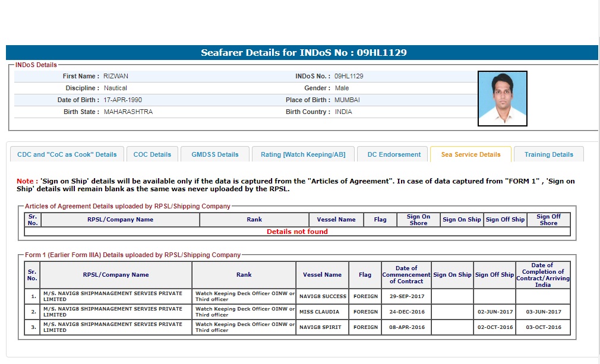Show the Training Details tab

click(548, 154)
